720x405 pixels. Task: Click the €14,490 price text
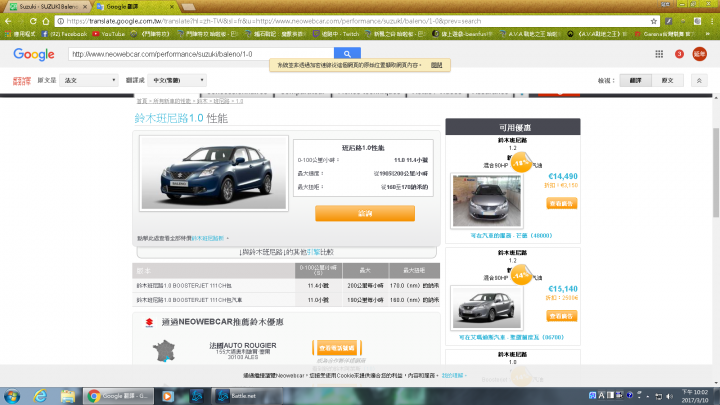click(x=563, y=176)
